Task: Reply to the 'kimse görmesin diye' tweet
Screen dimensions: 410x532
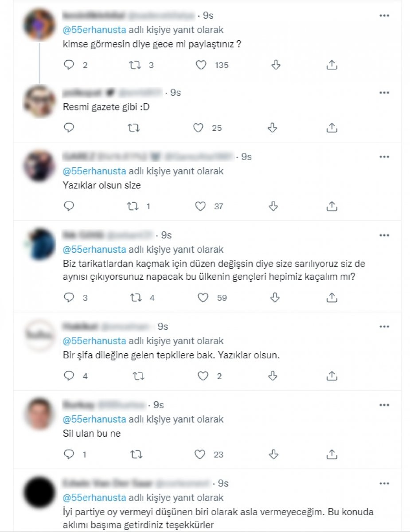Action: click(69, 65)
